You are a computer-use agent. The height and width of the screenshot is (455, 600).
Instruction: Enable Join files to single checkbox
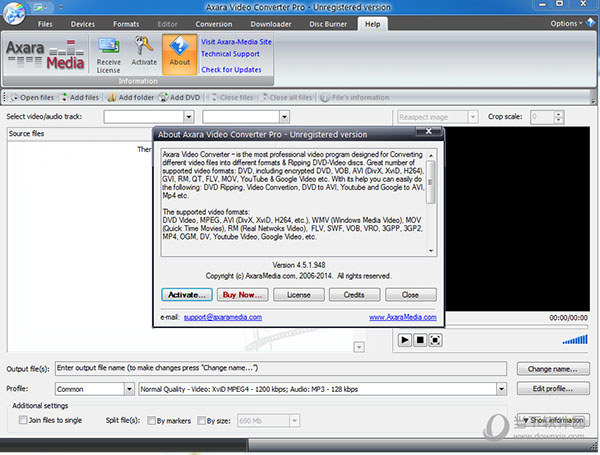tap(23, 420)
